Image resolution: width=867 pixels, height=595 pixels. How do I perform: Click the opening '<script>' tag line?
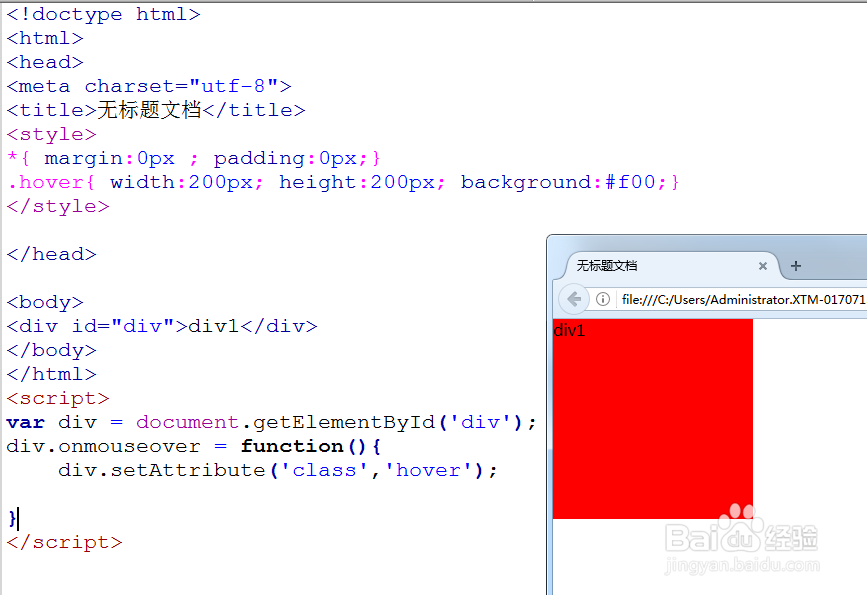58,399
